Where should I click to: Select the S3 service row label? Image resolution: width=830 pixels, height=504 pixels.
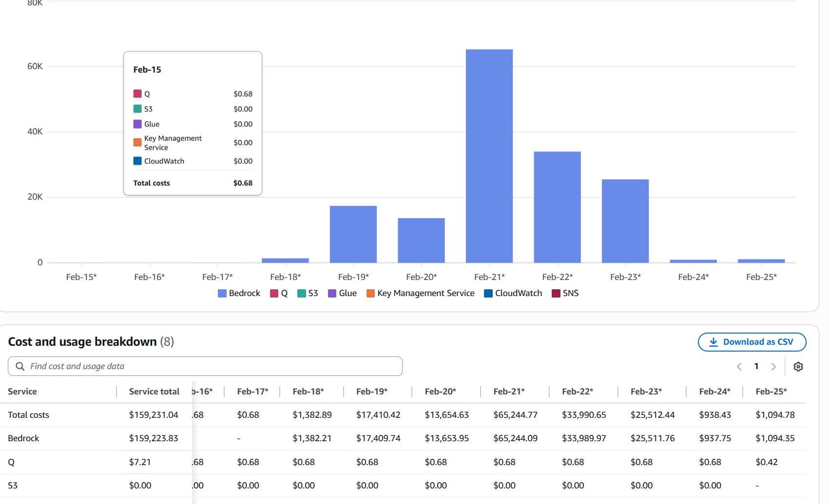tap(13, 485)
